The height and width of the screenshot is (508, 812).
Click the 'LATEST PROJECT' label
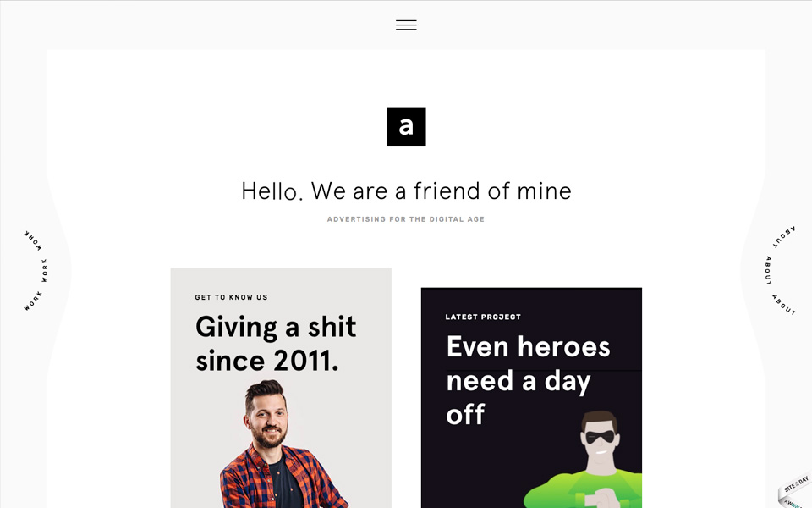point(483,317)
